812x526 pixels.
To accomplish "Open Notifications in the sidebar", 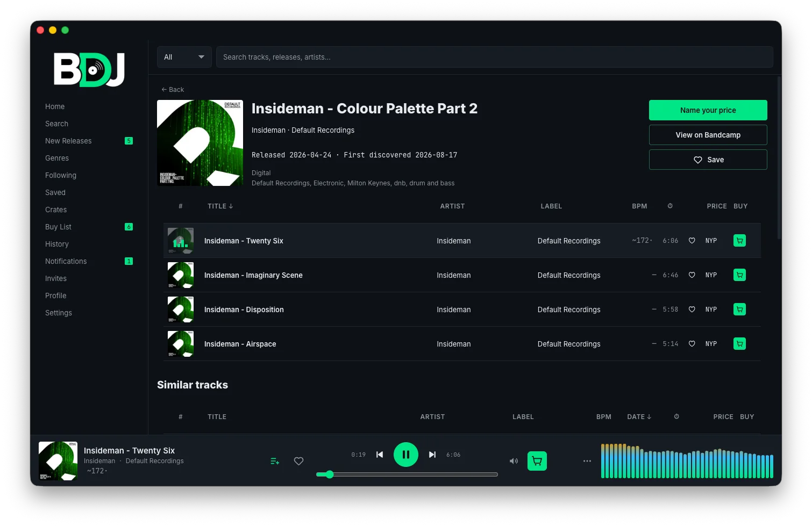I will point(66,261).
